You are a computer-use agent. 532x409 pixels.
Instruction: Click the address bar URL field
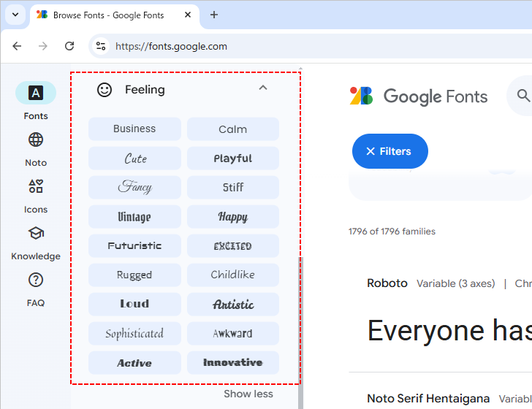coord(292,46)
